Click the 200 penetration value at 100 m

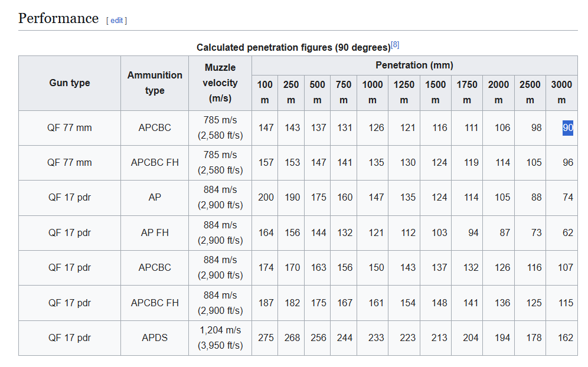[266, 198]
